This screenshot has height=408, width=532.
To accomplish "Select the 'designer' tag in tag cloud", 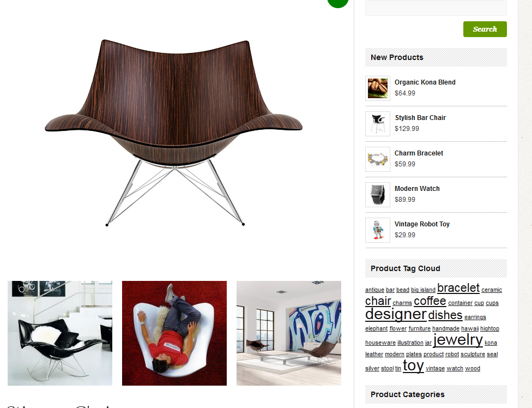I will pos(396,314).
